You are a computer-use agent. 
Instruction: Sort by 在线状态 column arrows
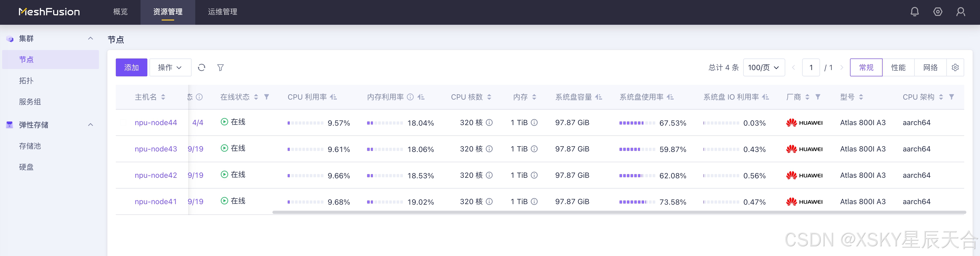tap(256, 97)
